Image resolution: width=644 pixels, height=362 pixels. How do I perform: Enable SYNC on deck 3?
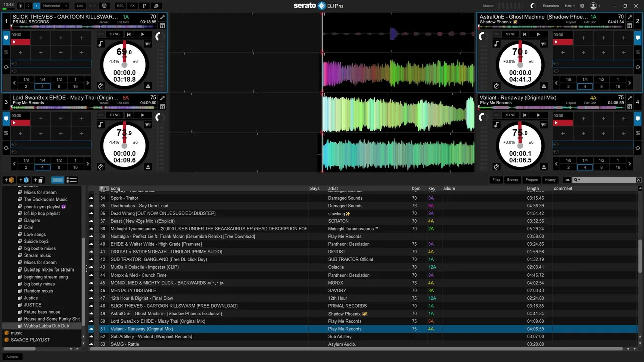[115, 115]
